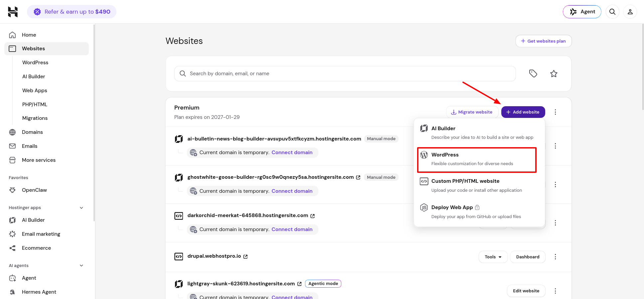Collapse the Hostinger apps section
644x299 pixels.
[81, 208]
